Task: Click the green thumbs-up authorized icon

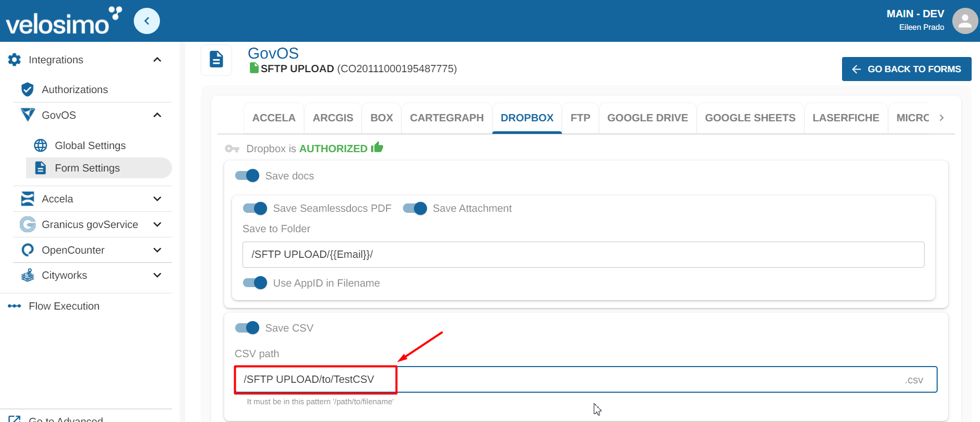Action: [x=377, y=147]
